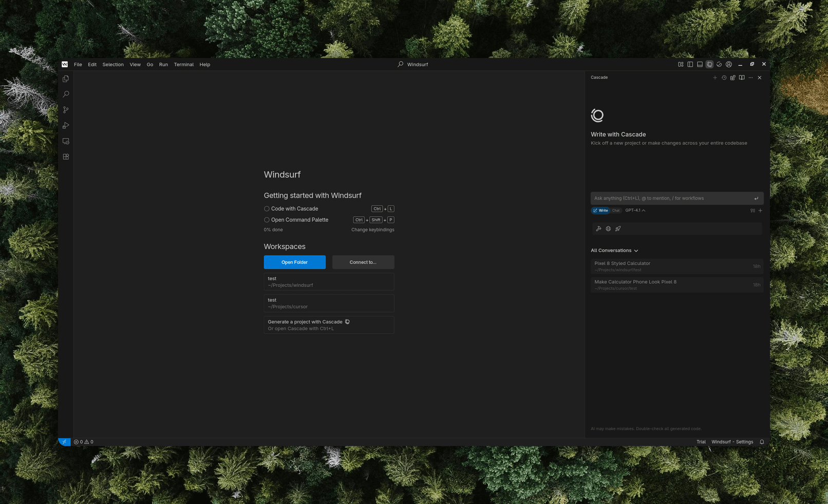Click the Customize Layout icon
828x504 pixels.
pos(681,64)
